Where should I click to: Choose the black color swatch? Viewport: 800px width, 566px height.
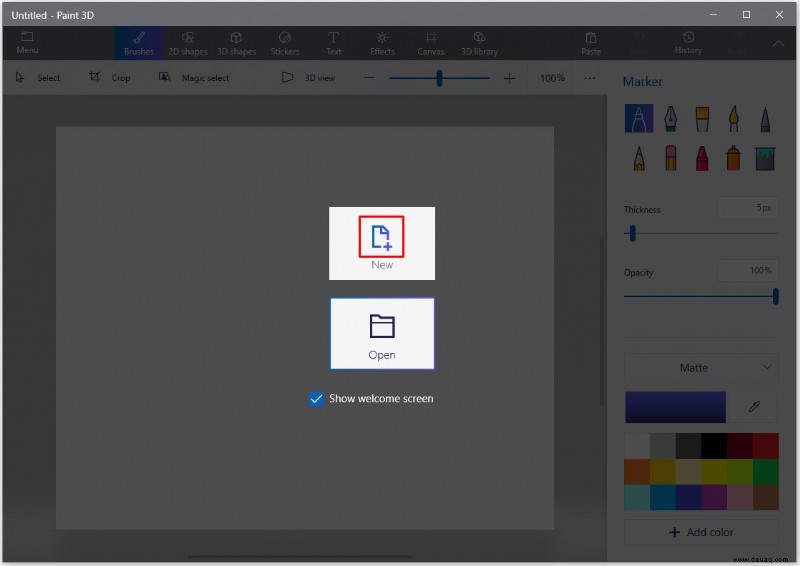pyautogui.click(x=714, y=446)
